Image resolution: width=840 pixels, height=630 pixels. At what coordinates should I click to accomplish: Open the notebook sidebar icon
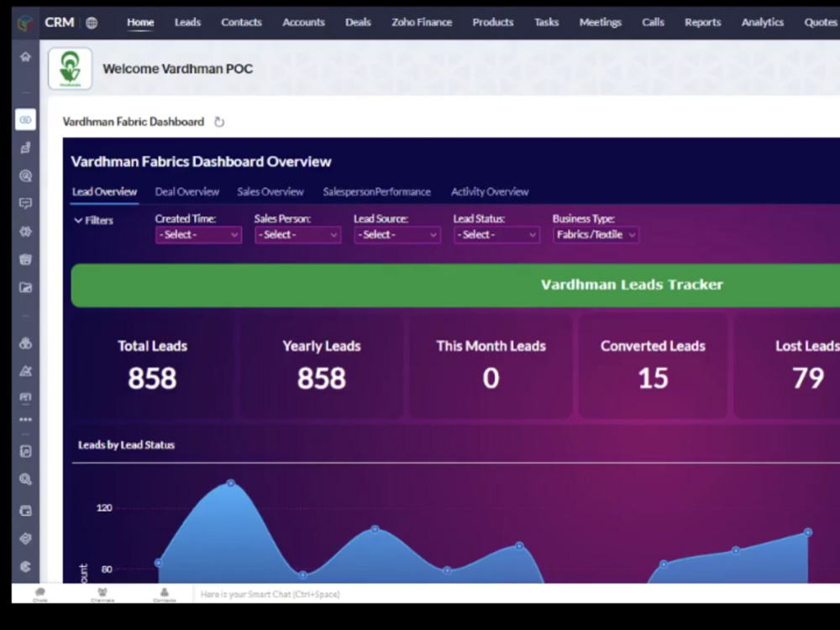(25, 452)
